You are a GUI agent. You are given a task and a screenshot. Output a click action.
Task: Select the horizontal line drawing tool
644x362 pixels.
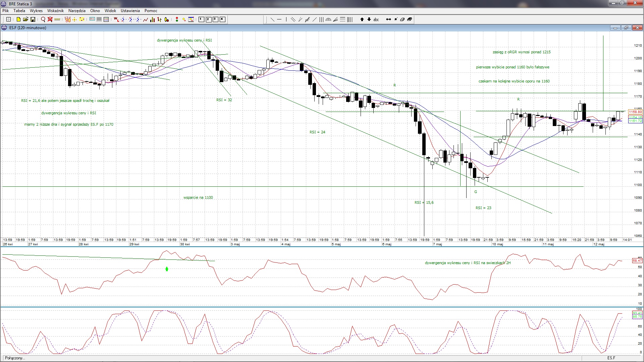click(279, 19)
